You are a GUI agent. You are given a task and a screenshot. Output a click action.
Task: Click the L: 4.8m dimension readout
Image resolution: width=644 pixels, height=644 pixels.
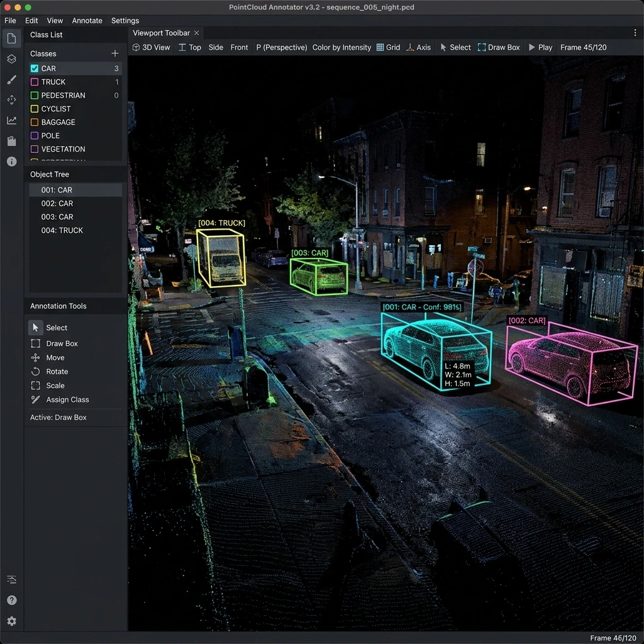(x=457, y=367)
